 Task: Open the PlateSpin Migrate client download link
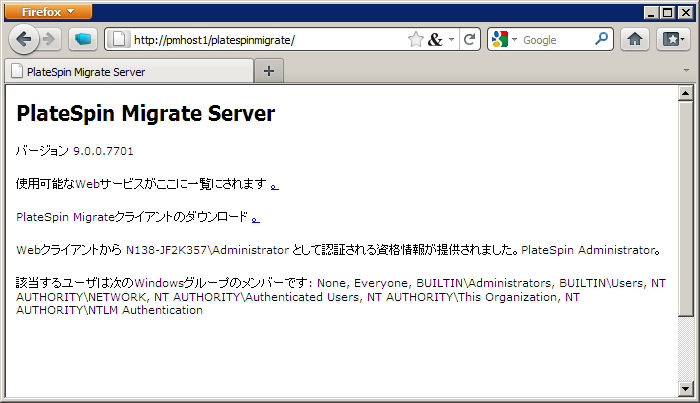[x=255, y=219]
